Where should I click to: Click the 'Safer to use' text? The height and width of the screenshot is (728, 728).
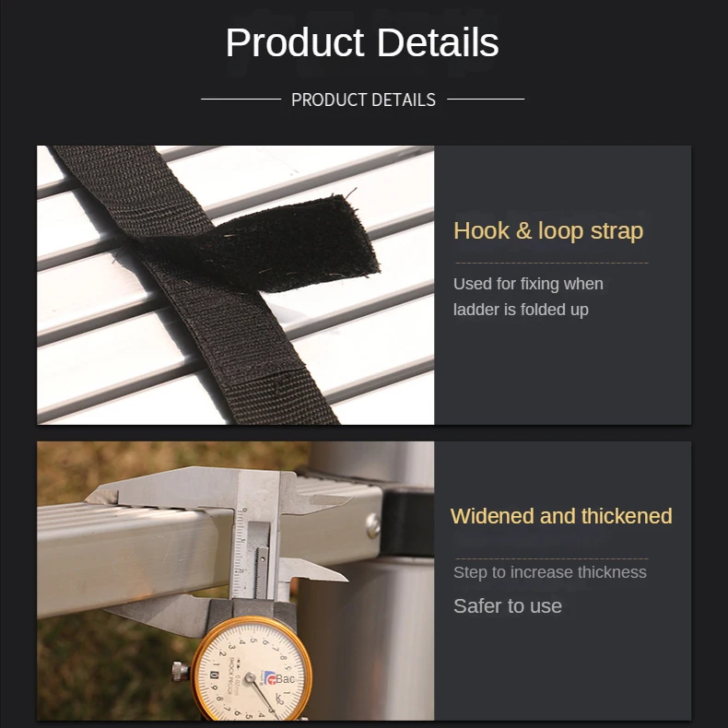coord(508,605)
